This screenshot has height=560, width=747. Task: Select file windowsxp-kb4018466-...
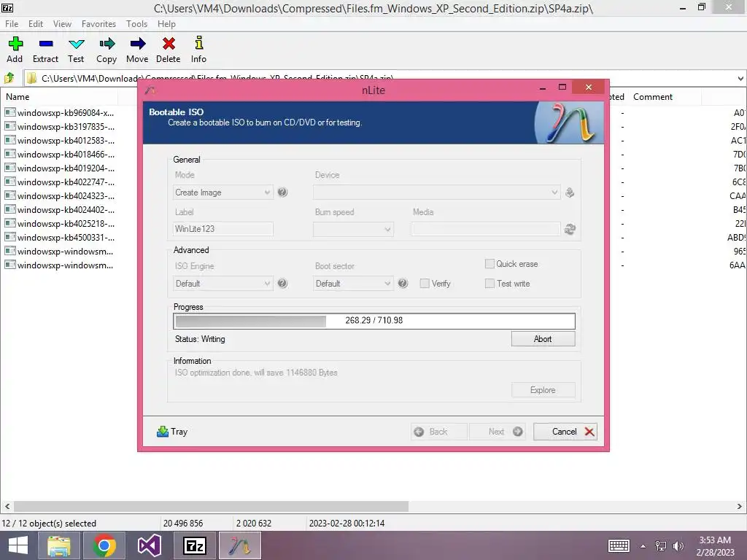click(x=60, y=155)
